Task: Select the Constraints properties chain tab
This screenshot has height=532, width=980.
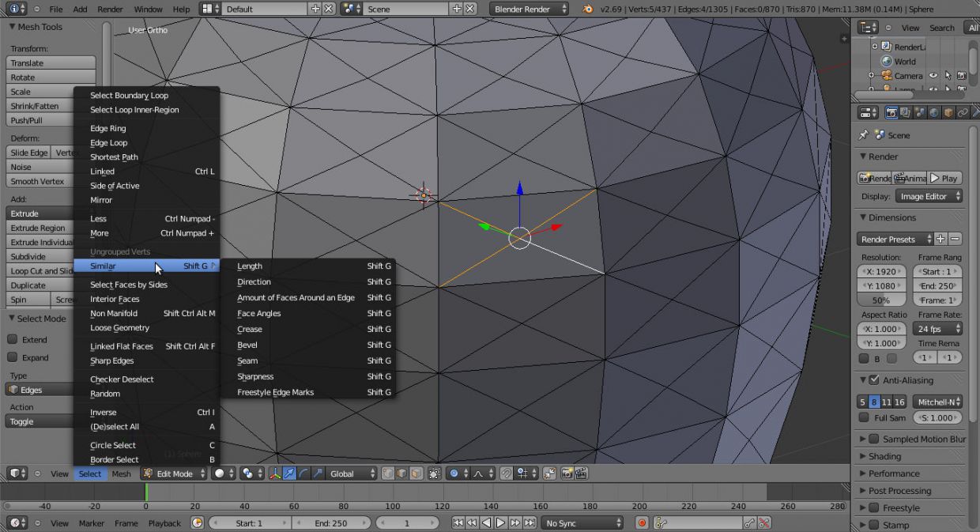Action: [x=963, y=113]
